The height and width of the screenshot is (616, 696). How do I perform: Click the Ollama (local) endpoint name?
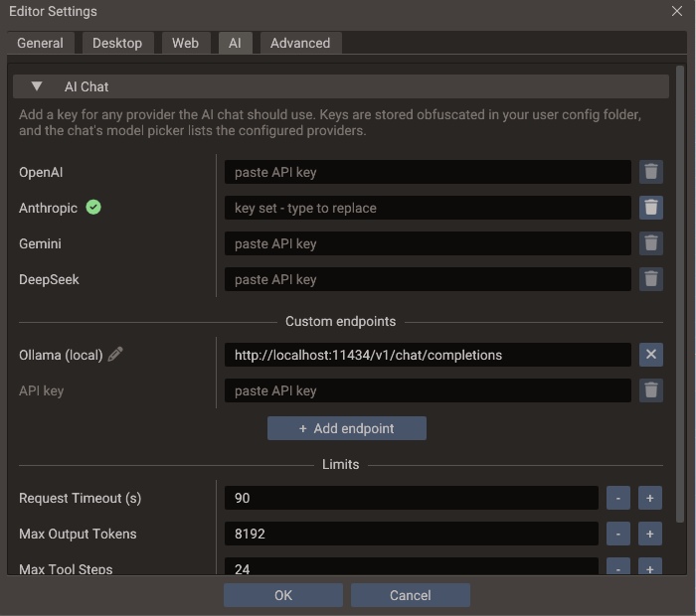(x=61, y=355)
